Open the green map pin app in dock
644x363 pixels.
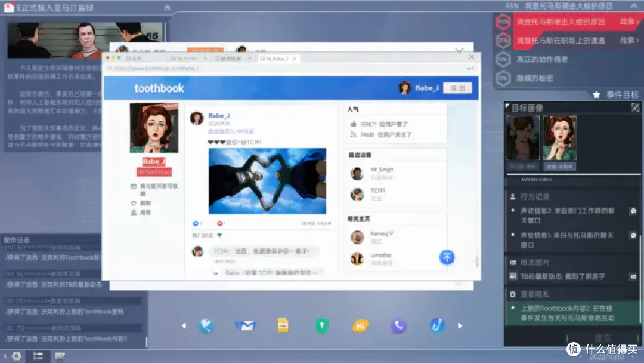[x=321, y=325]
